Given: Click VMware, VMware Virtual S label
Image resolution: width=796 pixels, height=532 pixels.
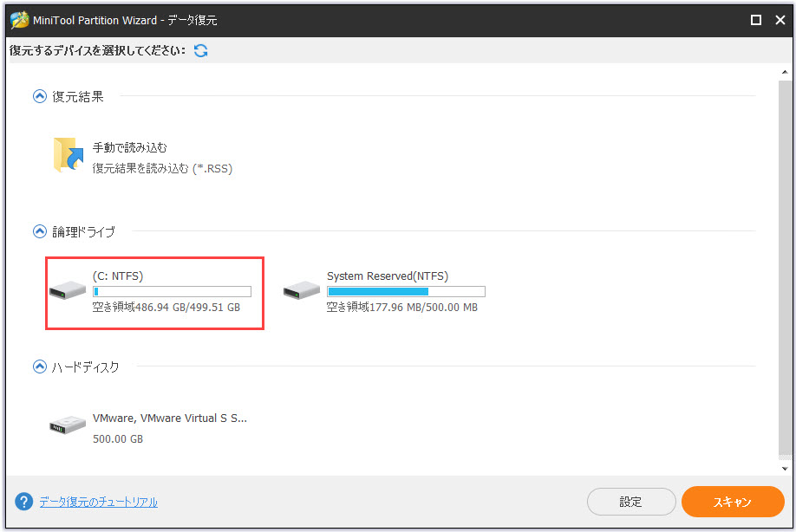Looking at the screenshot, I should (x=170, y=418).
